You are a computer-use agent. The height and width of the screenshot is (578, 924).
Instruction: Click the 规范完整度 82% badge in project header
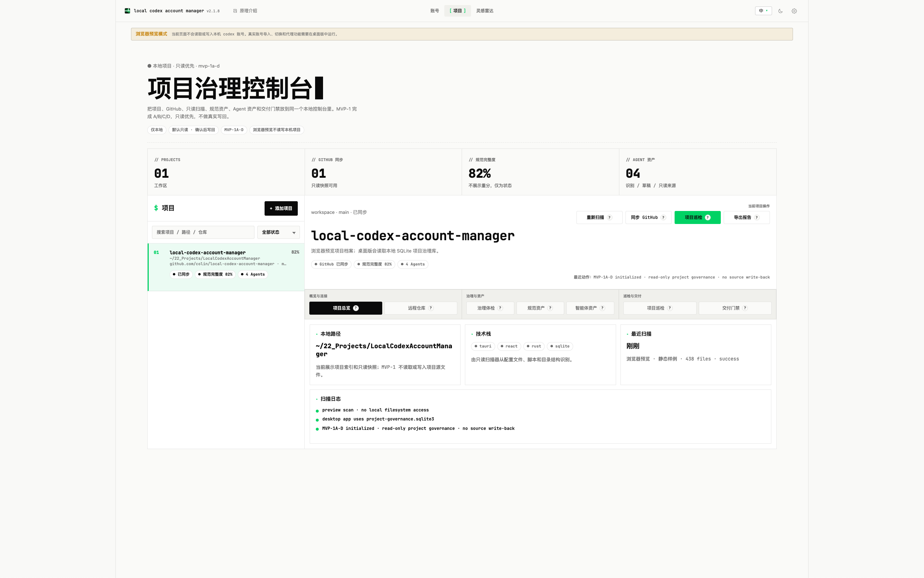[x=374, y=264]
